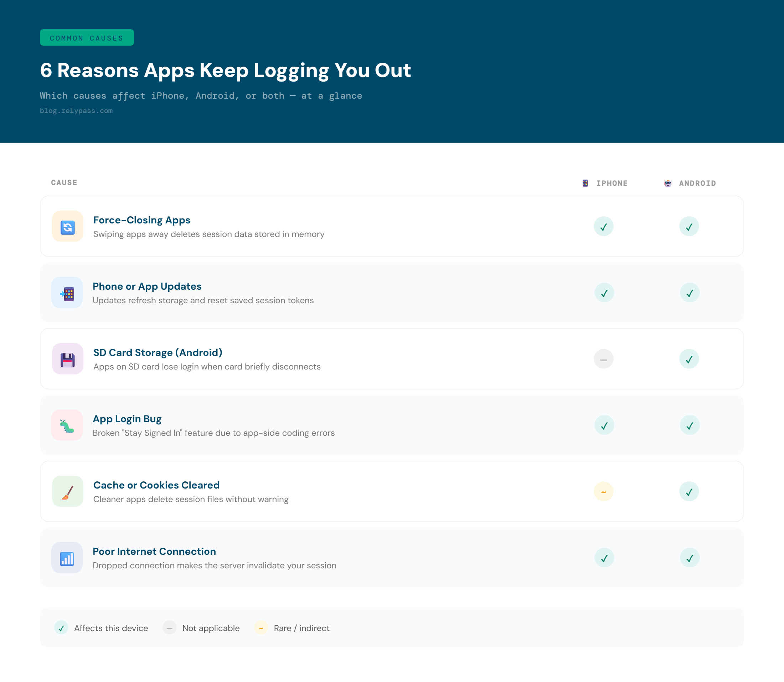Click iPhone checkmark for Phone or App Updates
Screen dimensions: 784x682
(x=604, y=293)
